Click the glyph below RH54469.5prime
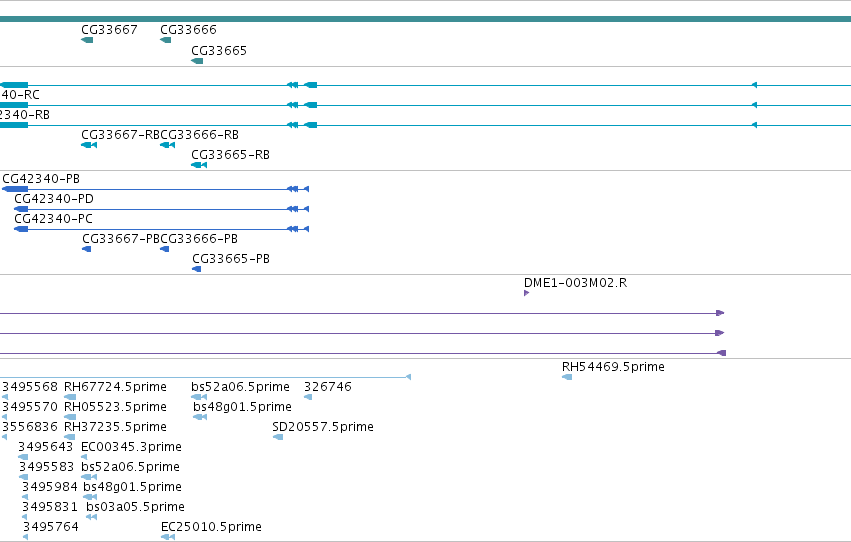 [567, 377]
